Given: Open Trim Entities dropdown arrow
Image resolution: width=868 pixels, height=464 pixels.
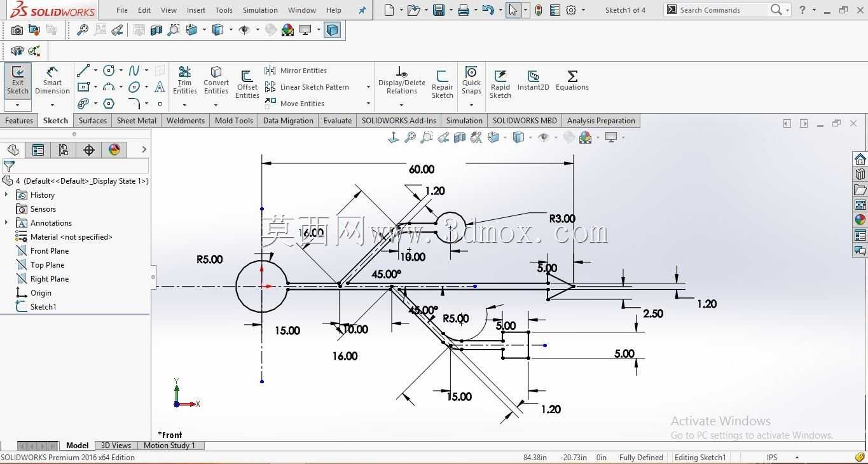Looking at the screenshot, I should [x=184, y=105].
